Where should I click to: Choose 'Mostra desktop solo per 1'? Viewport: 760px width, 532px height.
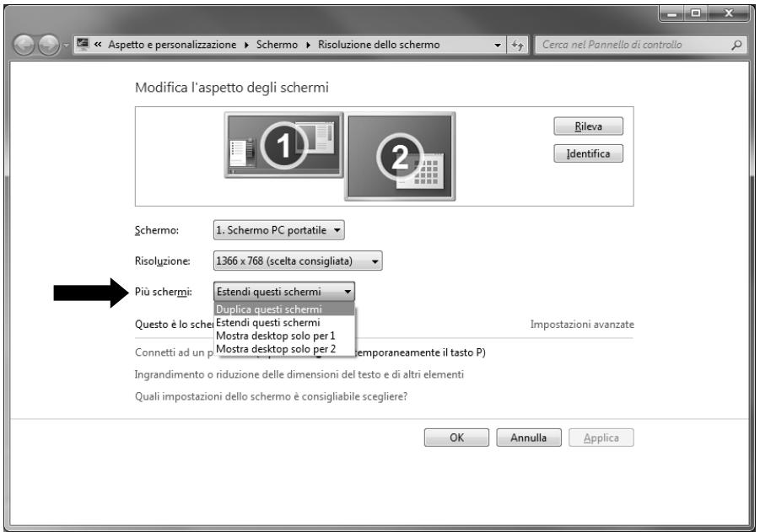click(x=284, y=336)
